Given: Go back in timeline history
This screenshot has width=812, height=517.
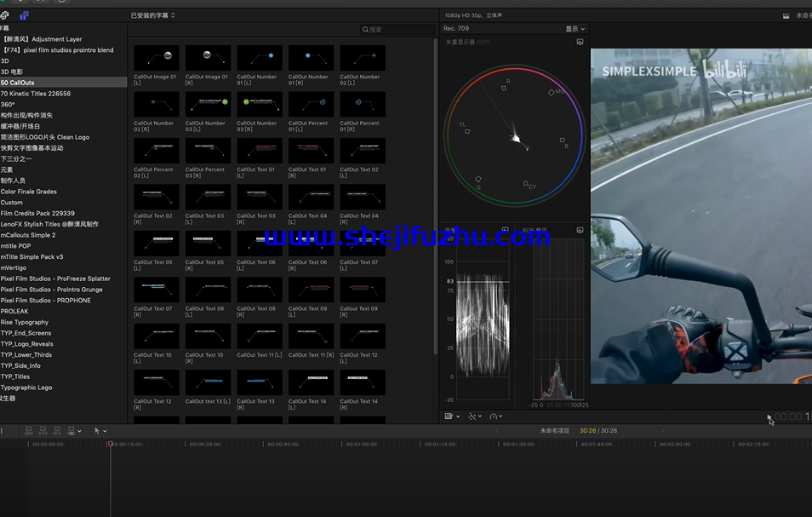Looking at the screenshot, I should pos(496,430).
